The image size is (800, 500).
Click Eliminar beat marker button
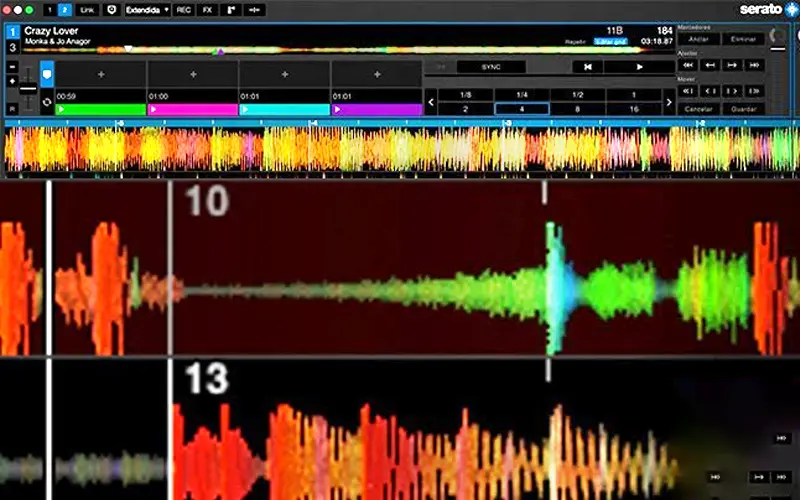[743, 39]
